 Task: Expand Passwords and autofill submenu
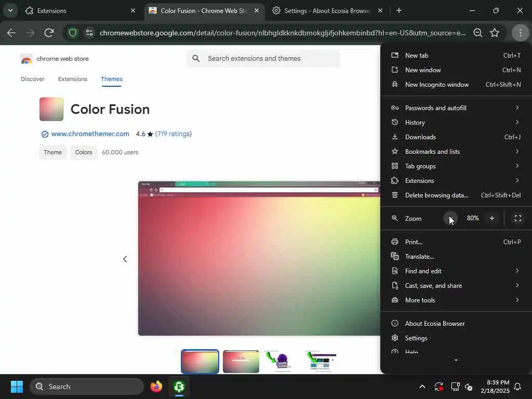(456, 108)
